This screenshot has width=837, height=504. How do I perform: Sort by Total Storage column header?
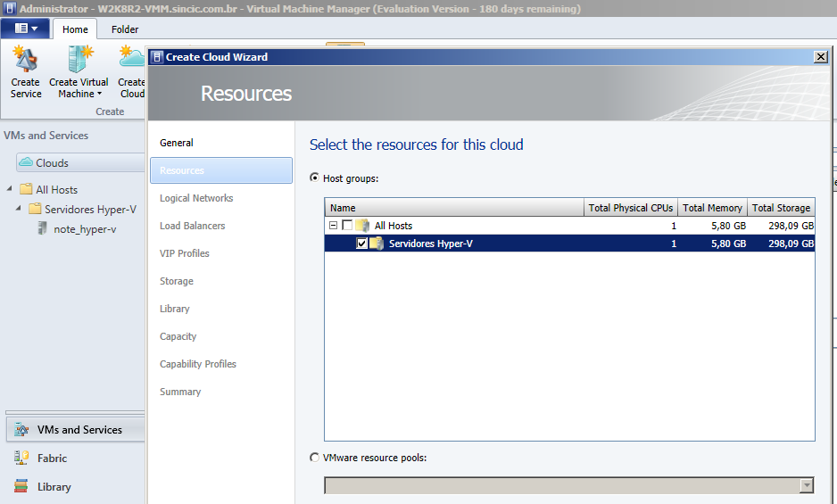[781, 208]
